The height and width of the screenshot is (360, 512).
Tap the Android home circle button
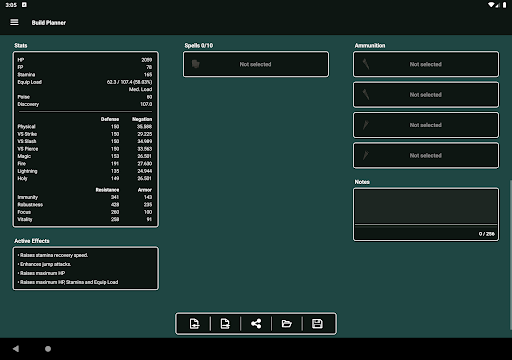click(x=48, y=349)
